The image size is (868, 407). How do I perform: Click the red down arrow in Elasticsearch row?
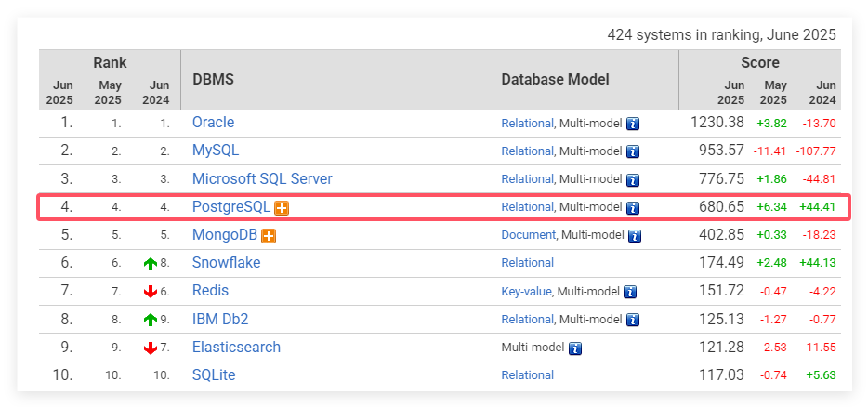151,348
